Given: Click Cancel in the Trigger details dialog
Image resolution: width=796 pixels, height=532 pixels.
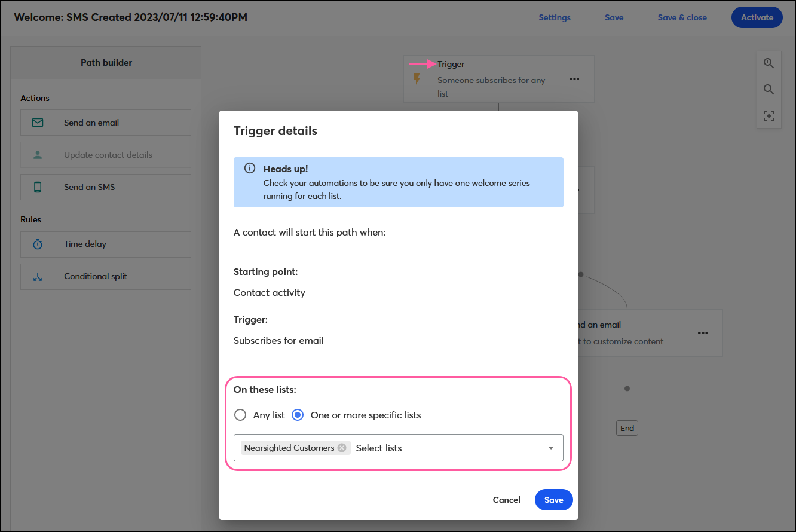Looking at the screenshot, I should pyautogui.click(x=506, y=500).
